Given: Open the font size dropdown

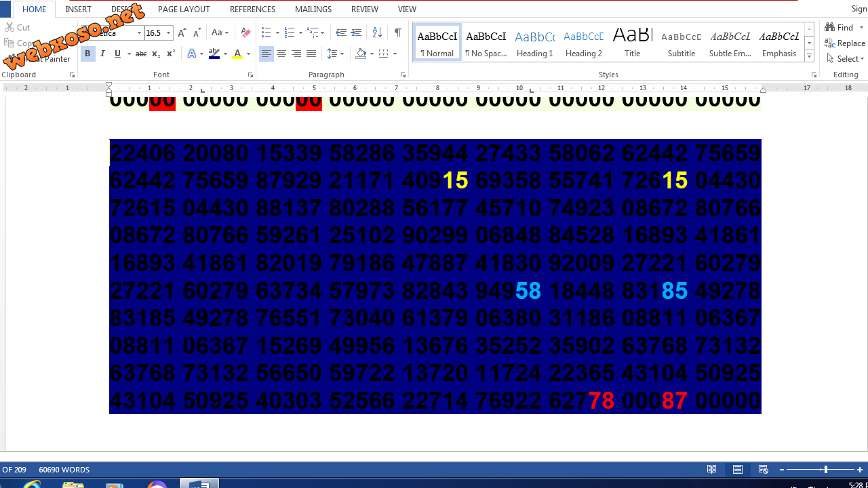Looking at the screenshot, I should tap(169, 33).
